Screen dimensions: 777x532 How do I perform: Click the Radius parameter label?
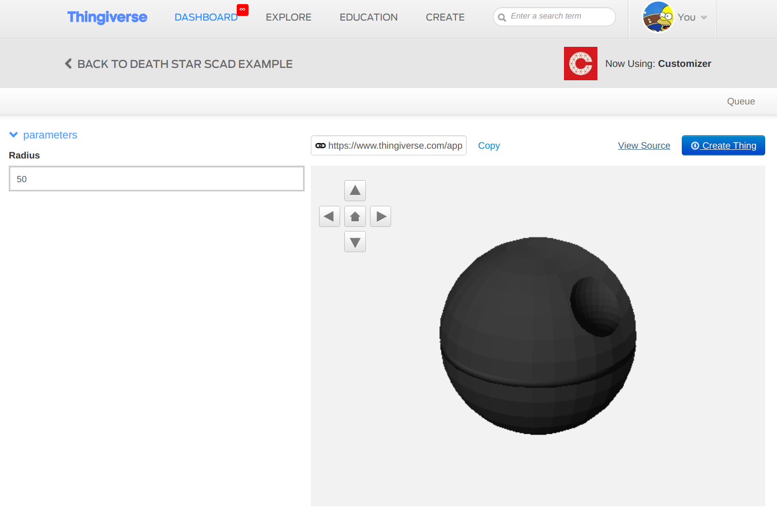coord(24,155)
